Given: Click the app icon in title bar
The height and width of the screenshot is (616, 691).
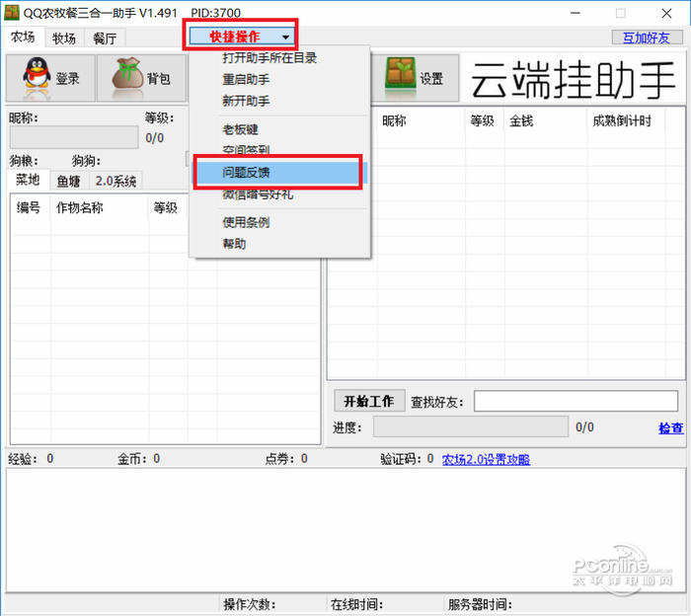Looking at the screenshot, I should 12,13.
